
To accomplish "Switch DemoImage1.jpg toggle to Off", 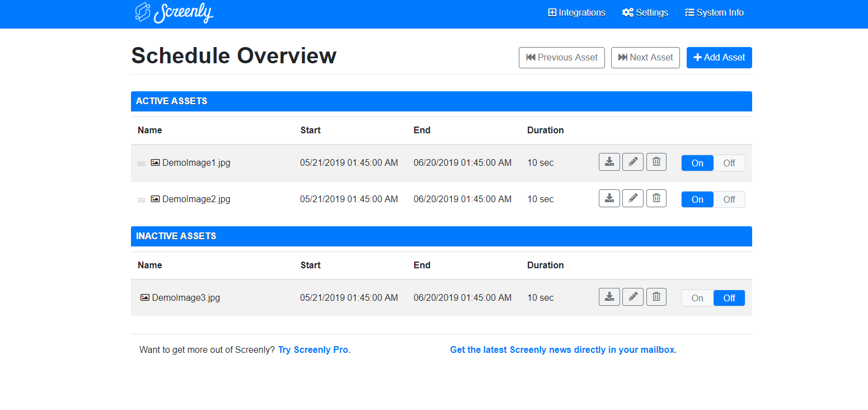I will point(729,163).
